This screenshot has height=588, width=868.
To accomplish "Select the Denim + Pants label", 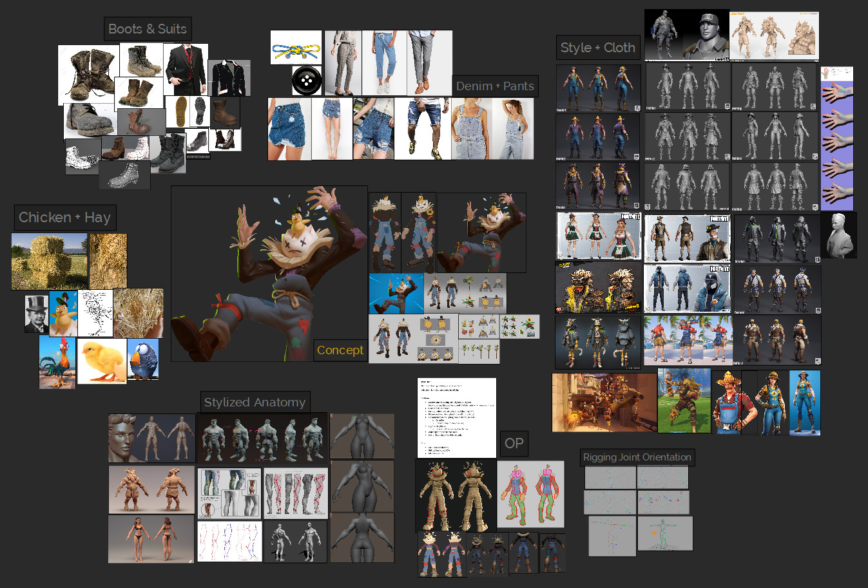I will coord(495,86).
